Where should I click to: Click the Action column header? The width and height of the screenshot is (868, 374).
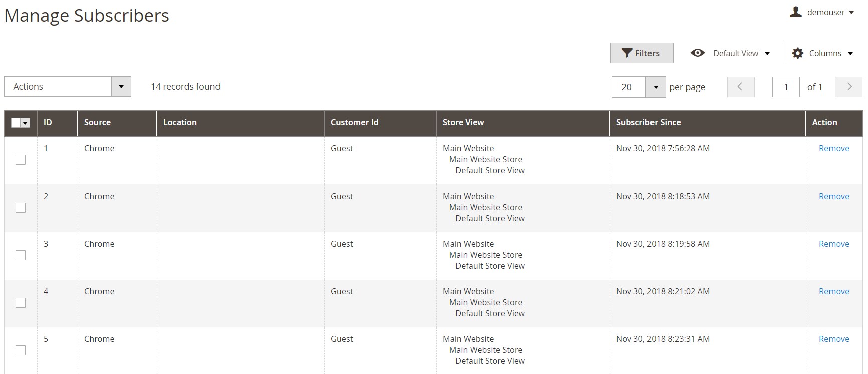coord(834,123)
